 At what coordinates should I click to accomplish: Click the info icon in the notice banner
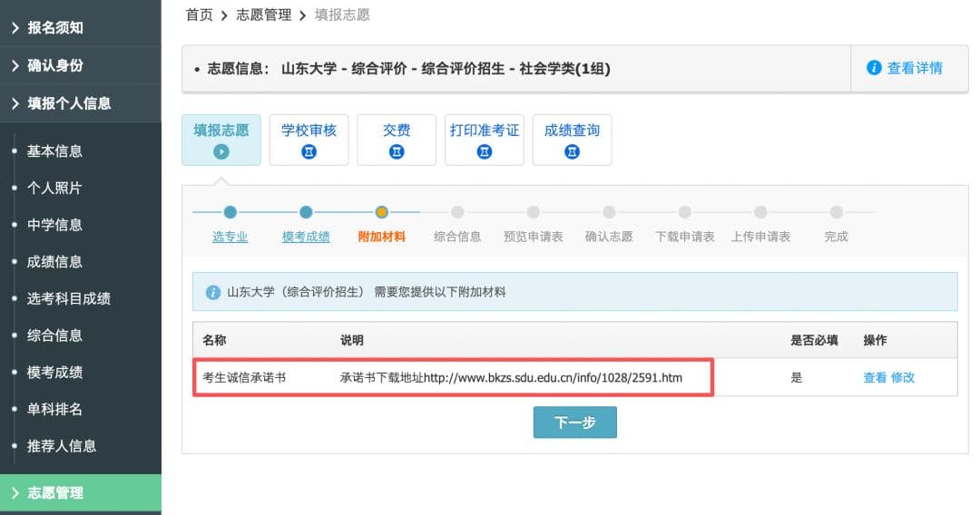point(213,292)
